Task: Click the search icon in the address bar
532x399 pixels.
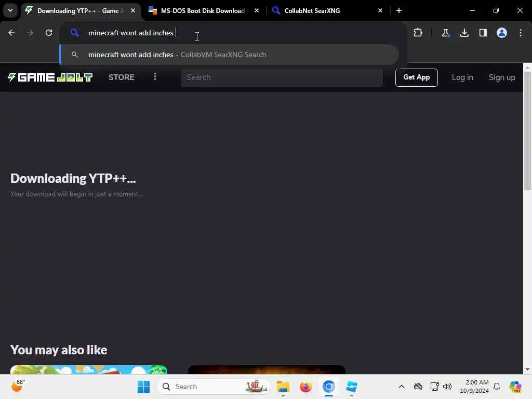Action: click(x=75, y=33)
